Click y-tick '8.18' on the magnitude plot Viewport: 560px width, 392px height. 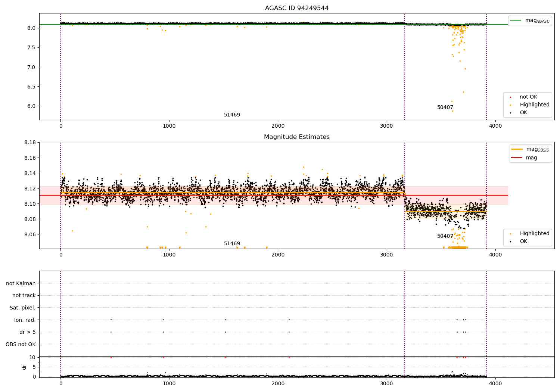coord(30,143)
